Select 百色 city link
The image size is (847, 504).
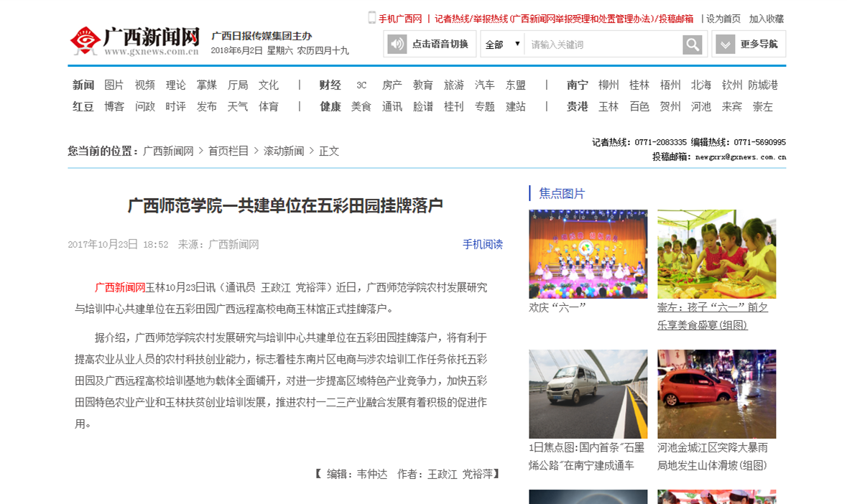click(x=639, y=106)
